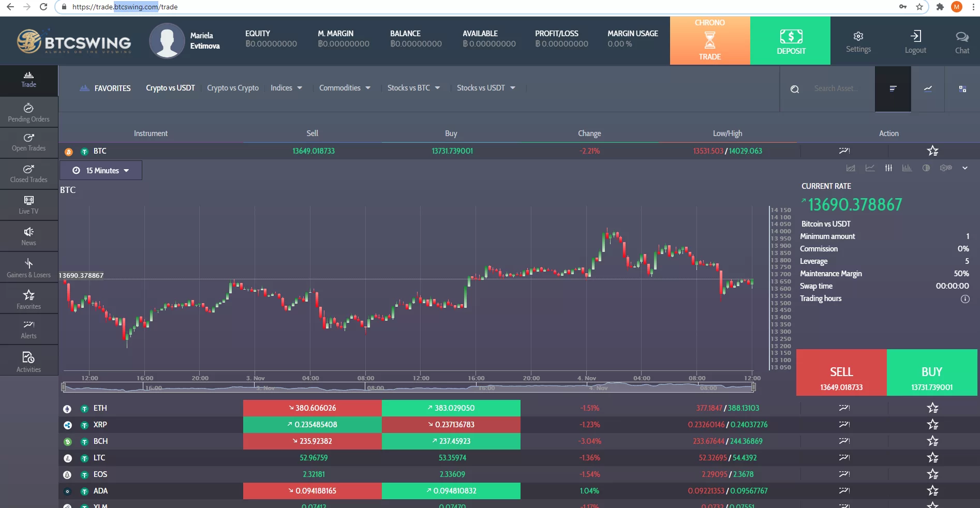Viewport: 980px width, 508px height.
Task: View Closed Trades in the sidebar
Action: point(29,174)
